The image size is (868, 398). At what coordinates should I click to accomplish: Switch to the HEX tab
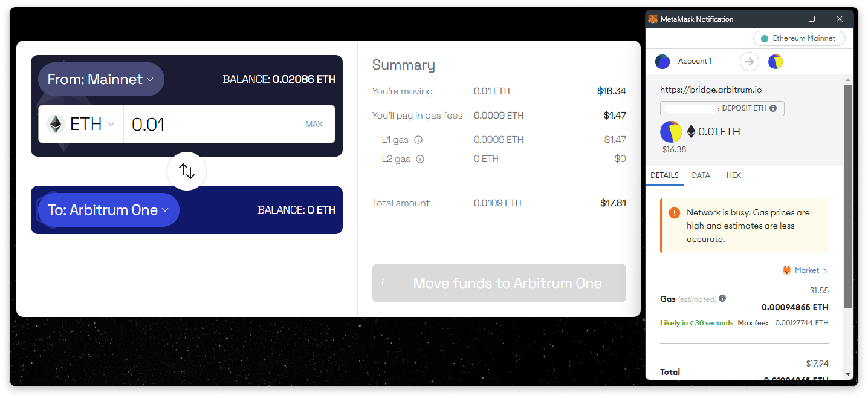(734, 175)
